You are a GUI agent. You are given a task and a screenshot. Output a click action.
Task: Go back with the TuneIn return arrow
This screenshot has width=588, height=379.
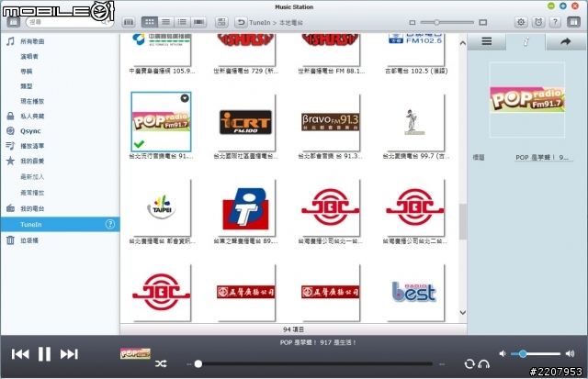coord(241,22)
